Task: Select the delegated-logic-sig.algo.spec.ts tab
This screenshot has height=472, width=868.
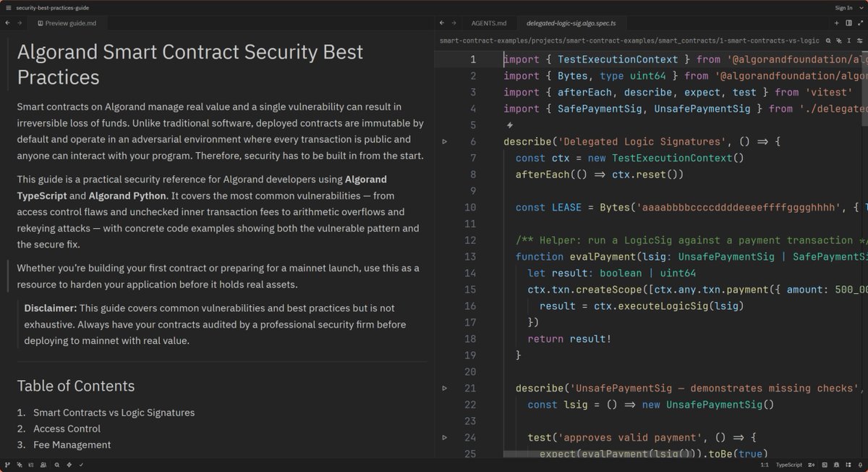Action: point(571,23)
